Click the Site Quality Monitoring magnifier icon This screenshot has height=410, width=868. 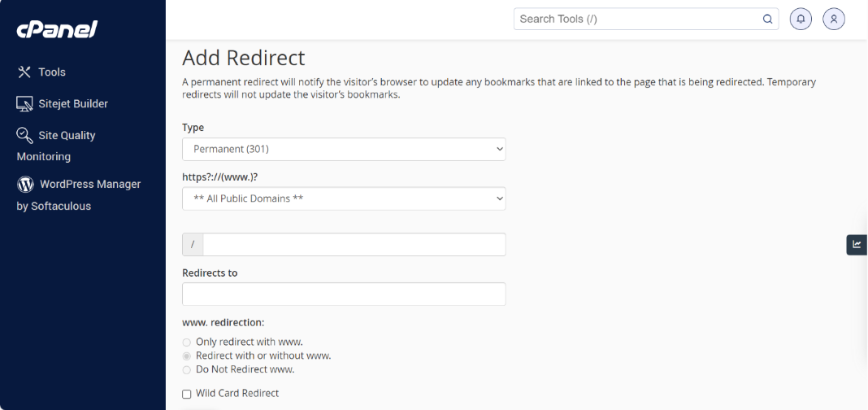tap(24, 135)
